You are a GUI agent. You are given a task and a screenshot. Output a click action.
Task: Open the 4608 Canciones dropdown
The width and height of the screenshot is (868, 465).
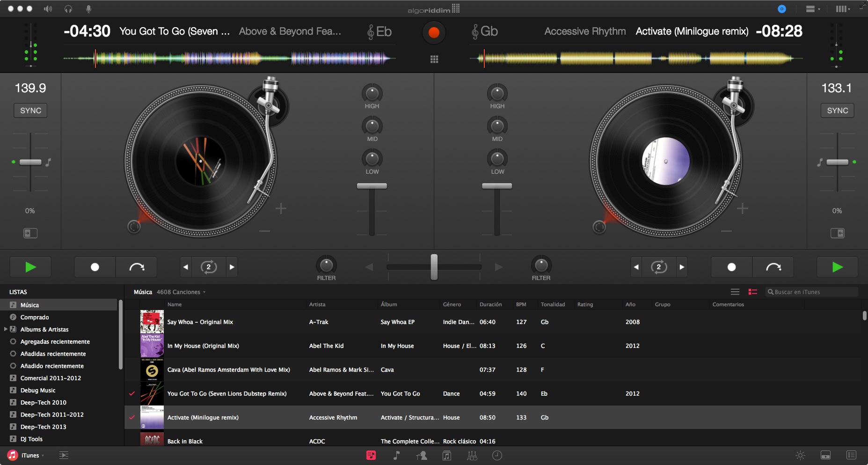(181, 292)
